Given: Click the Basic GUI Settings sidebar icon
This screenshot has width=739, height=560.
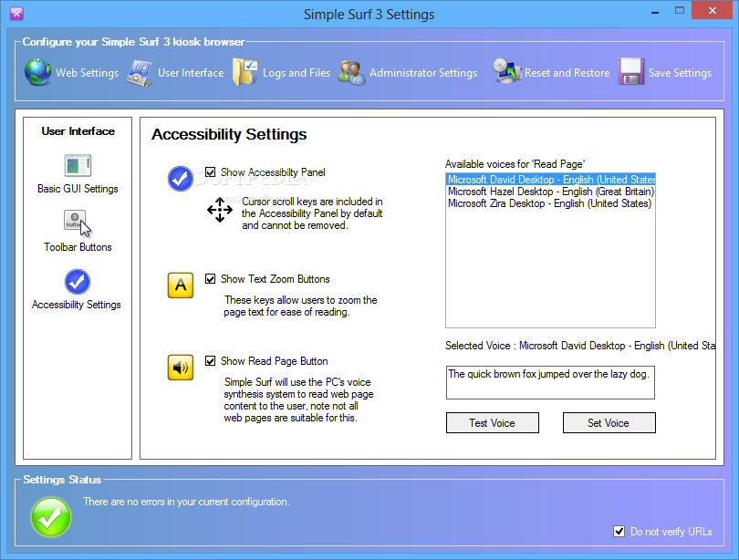Looking at the screenshot, I should (x=78, y=165).
